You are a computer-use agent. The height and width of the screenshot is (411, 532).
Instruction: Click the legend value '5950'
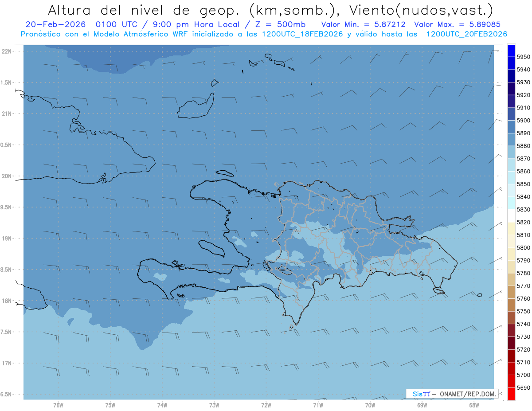pos(524,57)
